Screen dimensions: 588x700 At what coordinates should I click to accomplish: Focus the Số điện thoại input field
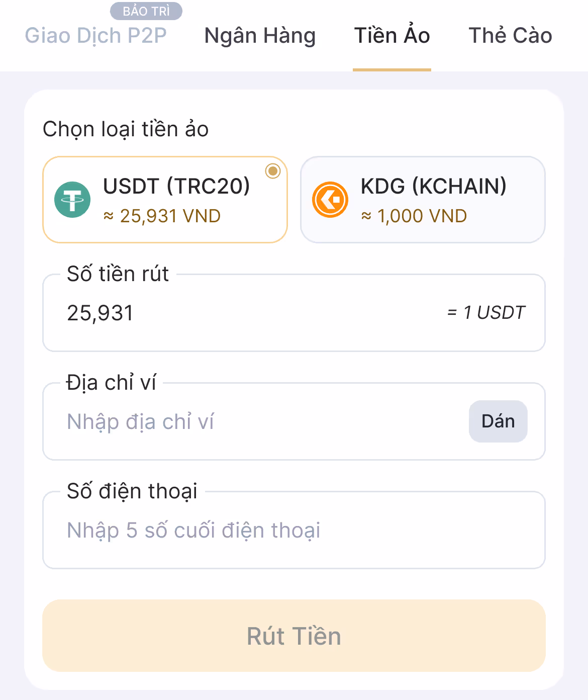(294, 530)
